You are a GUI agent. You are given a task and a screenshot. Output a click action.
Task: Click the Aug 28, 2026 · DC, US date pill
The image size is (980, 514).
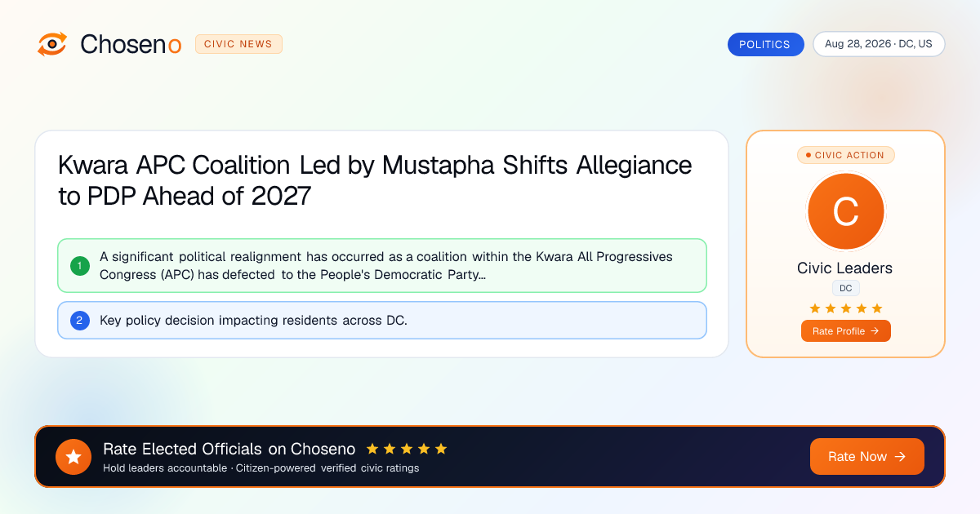click(879, 44)
